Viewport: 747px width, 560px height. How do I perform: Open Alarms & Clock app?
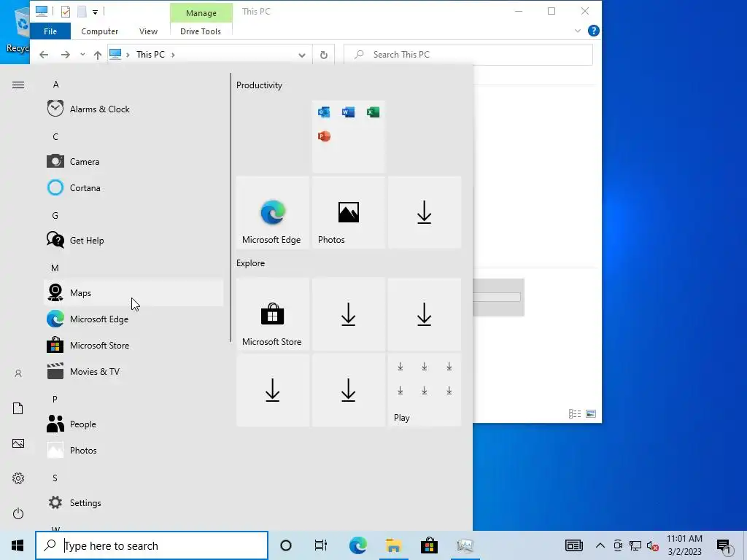133,109
